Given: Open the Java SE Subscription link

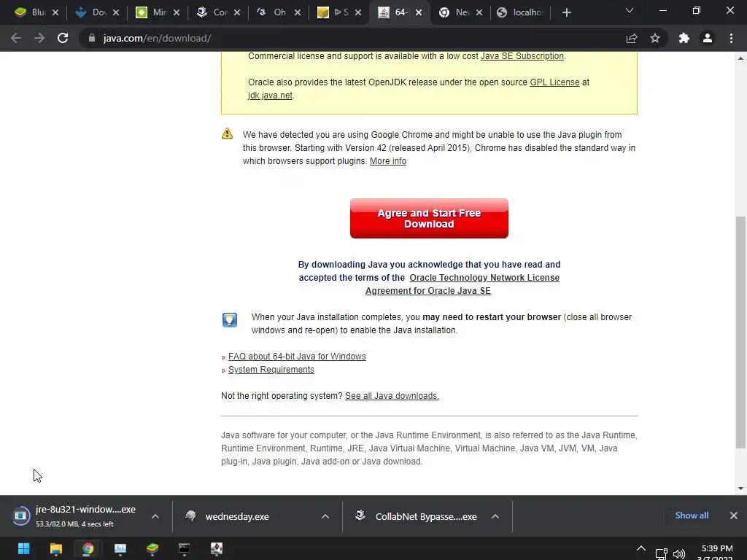Looking at the screenshot, I should tap(522, 56).
